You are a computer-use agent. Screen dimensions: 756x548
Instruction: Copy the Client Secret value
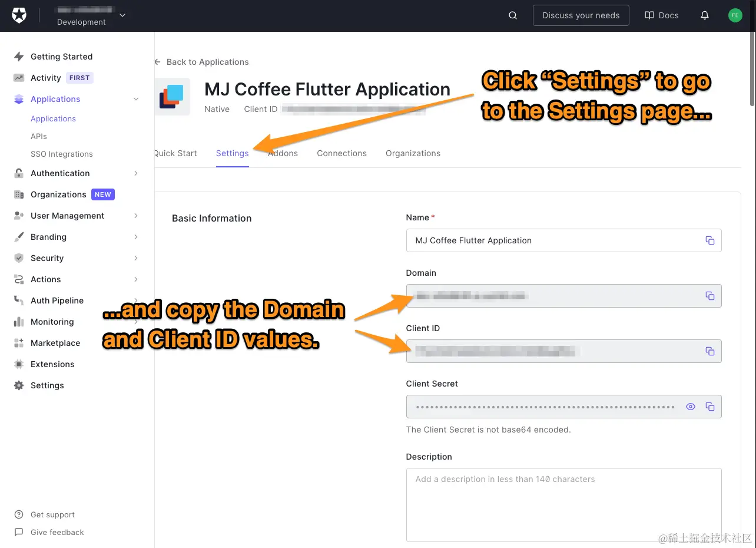click(709, 407)
